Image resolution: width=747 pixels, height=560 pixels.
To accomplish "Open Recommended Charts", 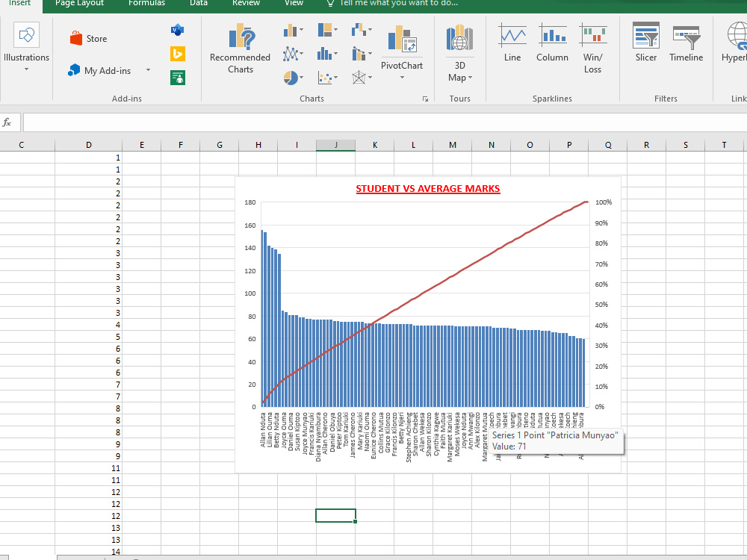I will click(x=240, y=49).
